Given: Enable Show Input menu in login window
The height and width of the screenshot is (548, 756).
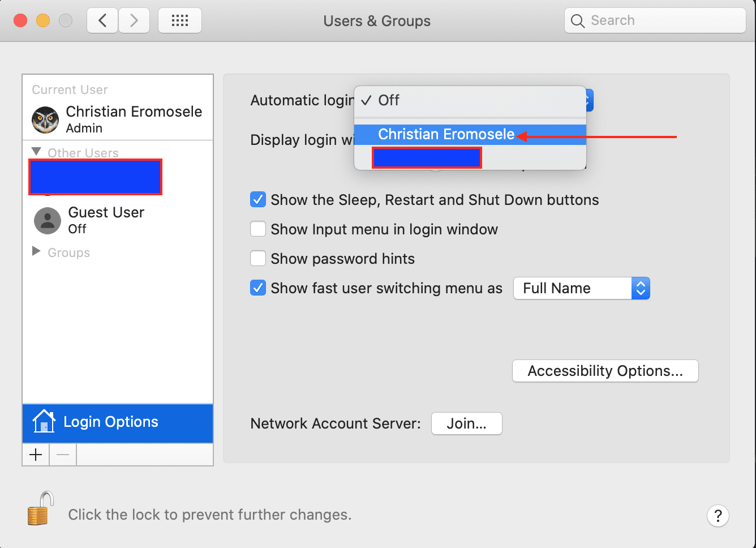Looking at the screenshot, I should point(258,229).
